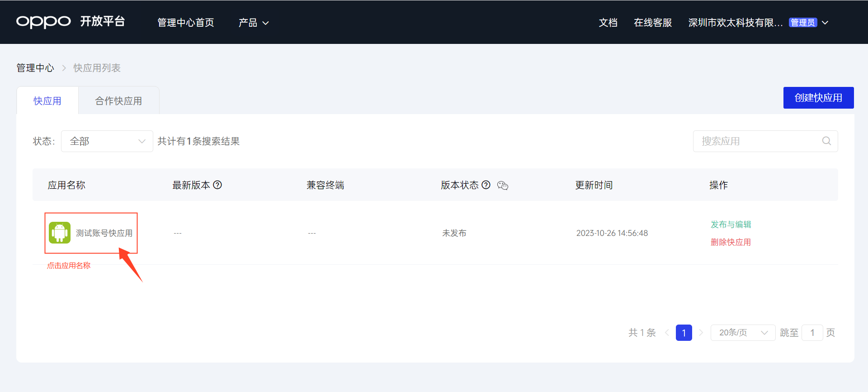868x392 pixels.
Task: Go to the previous page arrow
Action: tap(667, 333)
